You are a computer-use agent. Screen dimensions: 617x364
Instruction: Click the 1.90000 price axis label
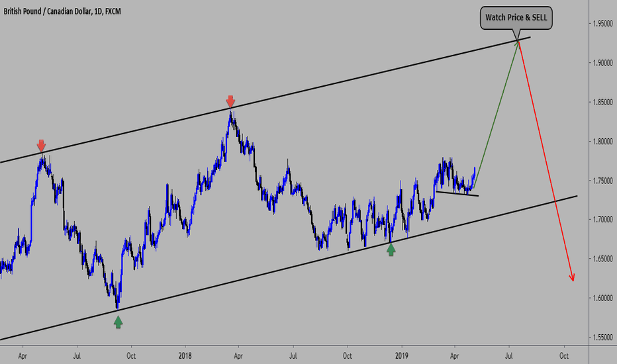coord(602,63)
